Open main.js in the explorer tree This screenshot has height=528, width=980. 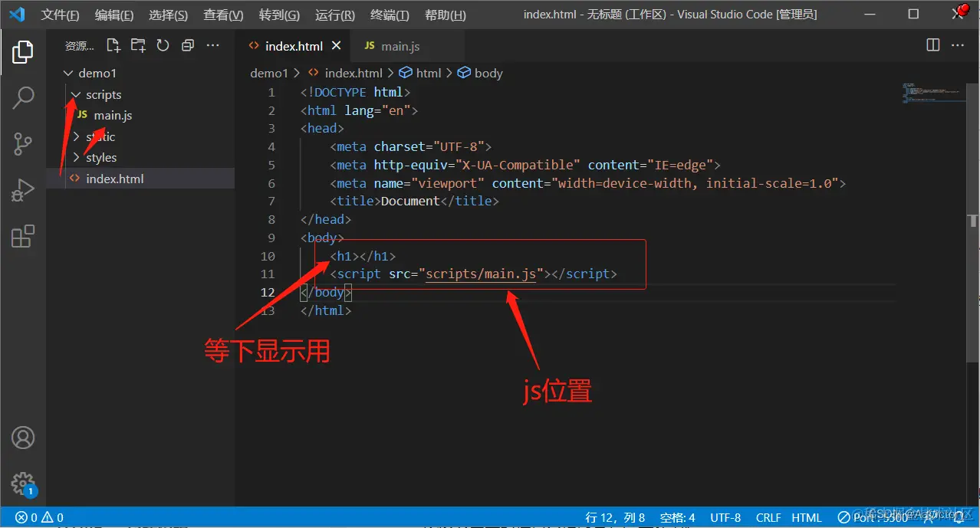113,115
